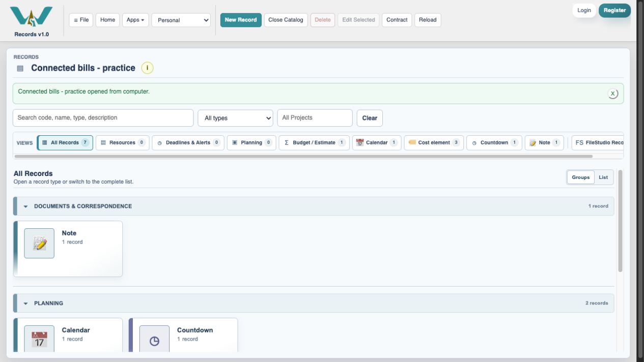Select Budget / Estimate view tab

click(x=314, y=143)
